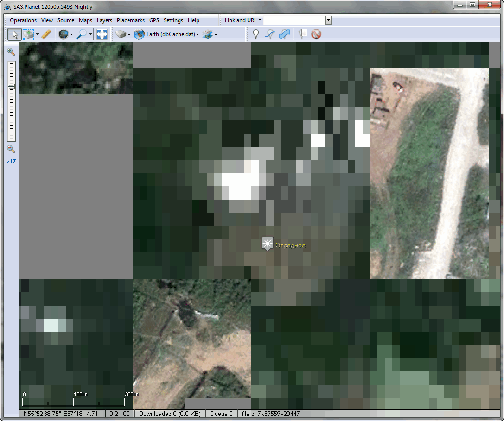Select the arrow cursor move tool

[14, 34]
